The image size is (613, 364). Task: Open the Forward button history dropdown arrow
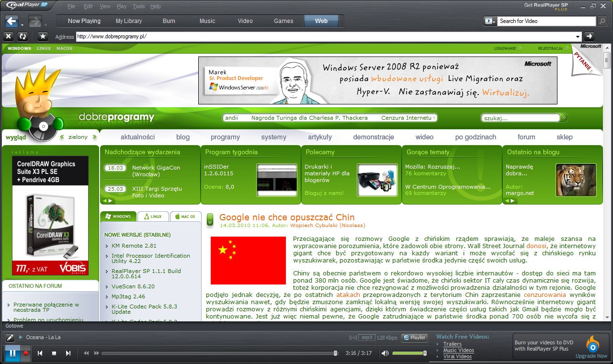click(45, 24)
